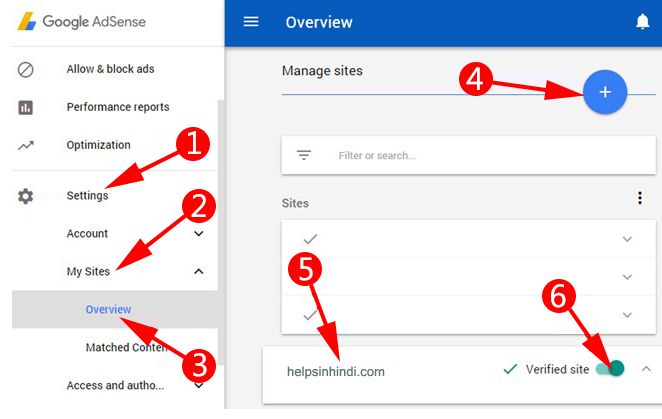Expand the second site row
Viewport: 662px width, 419px height.
627,277
